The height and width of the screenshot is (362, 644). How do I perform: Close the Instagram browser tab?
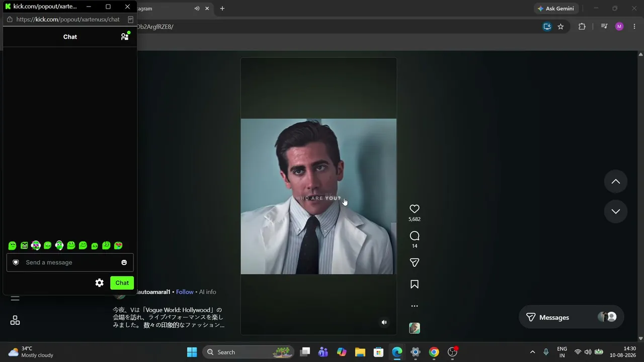(x=207, y=9)
